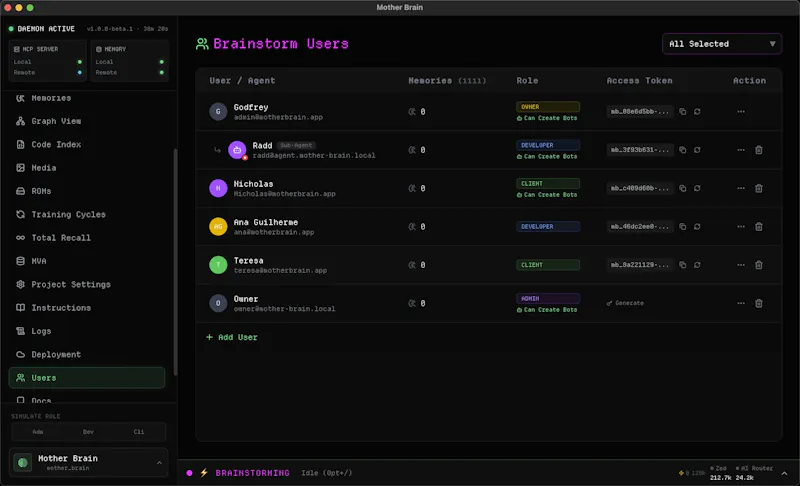Click Godfrey's avatar circle
This screenshot has width=800, height=486.
click(x=218, y=111)
